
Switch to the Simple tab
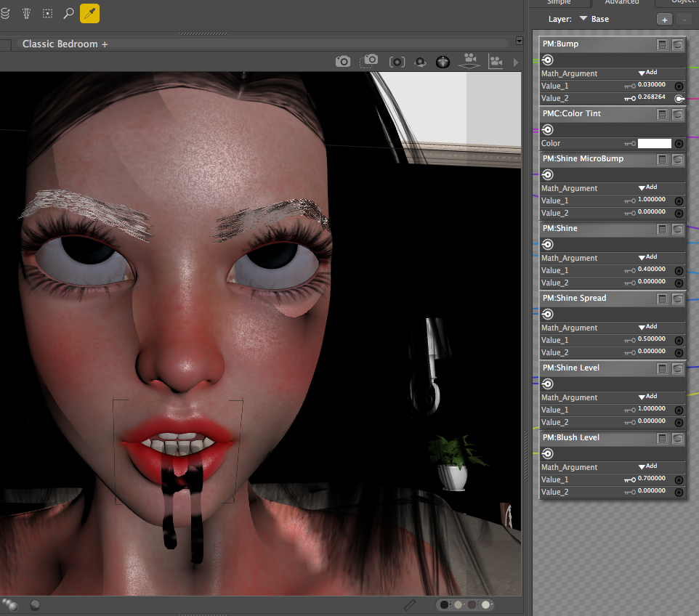click(559, 3)
